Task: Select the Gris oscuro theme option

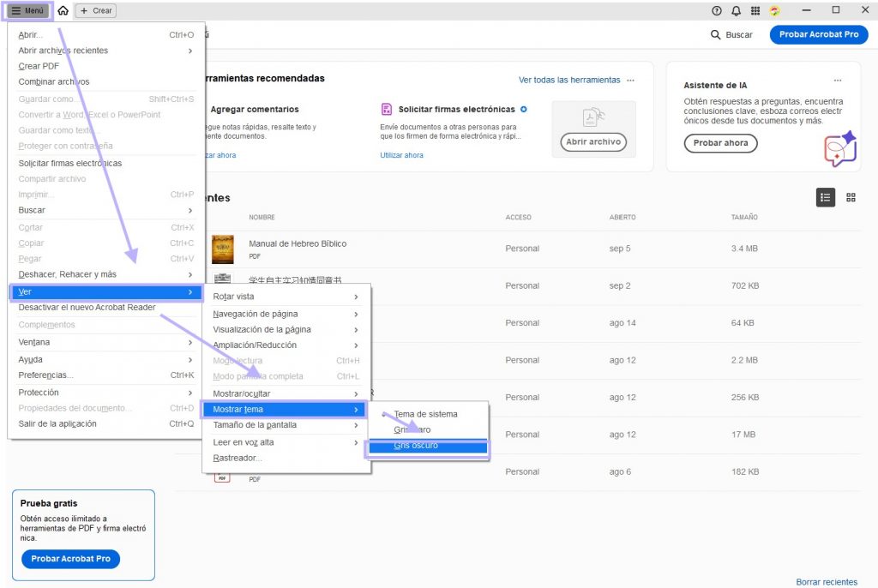Action: point(429,446)
